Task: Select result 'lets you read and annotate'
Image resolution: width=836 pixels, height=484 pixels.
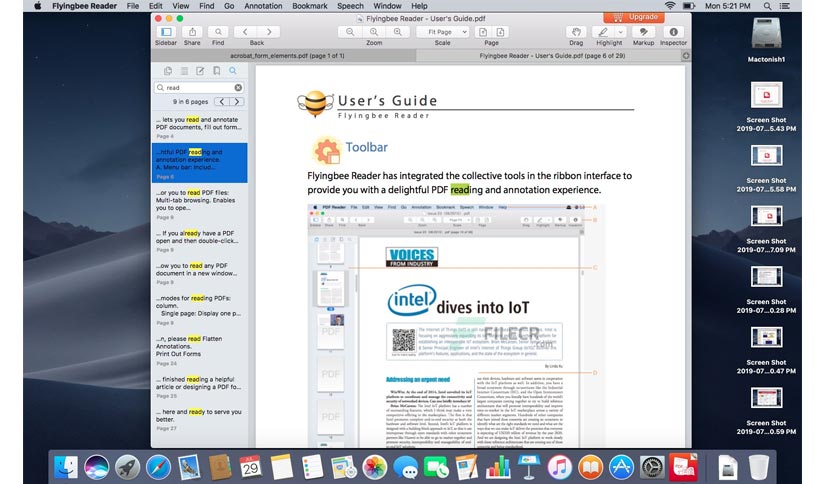Action: [199, 127]
